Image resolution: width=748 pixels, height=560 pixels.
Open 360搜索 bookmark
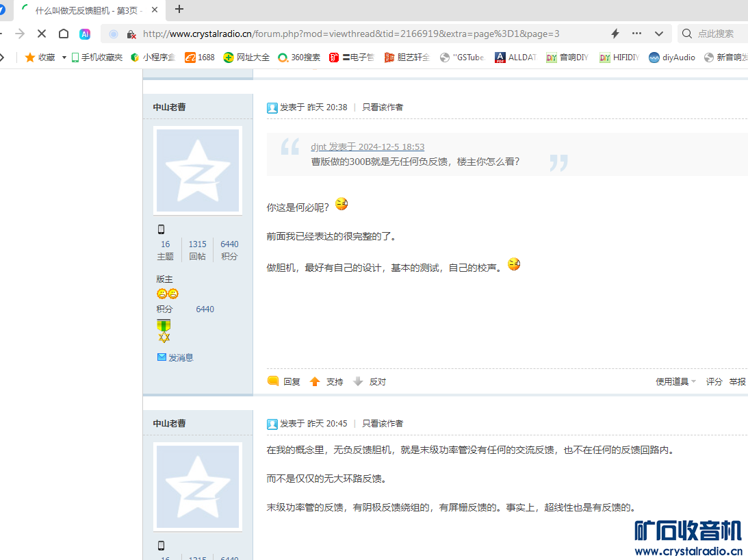(x=300, y=58)
